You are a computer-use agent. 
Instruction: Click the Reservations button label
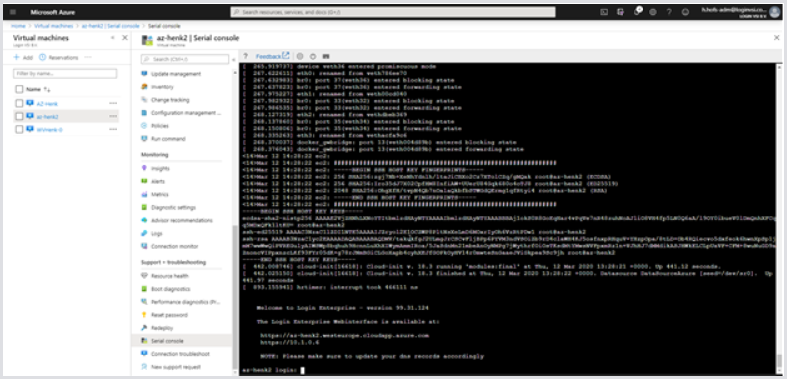click(63, 57)
